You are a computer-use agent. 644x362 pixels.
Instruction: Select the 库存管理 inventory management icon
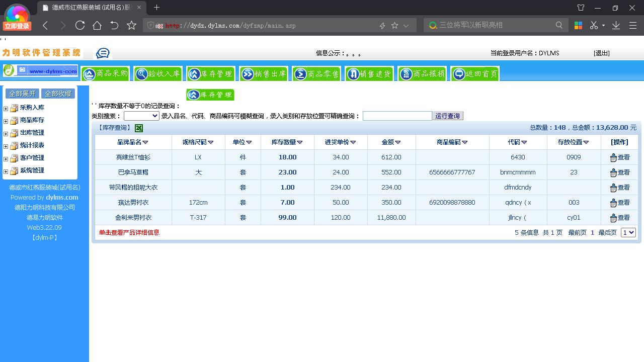(211, 73)
